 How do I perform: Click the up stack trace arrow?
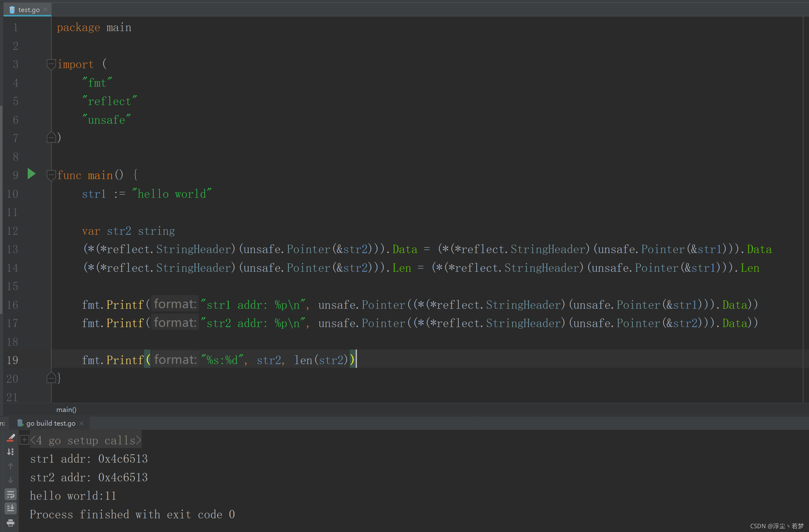(11, 466)
